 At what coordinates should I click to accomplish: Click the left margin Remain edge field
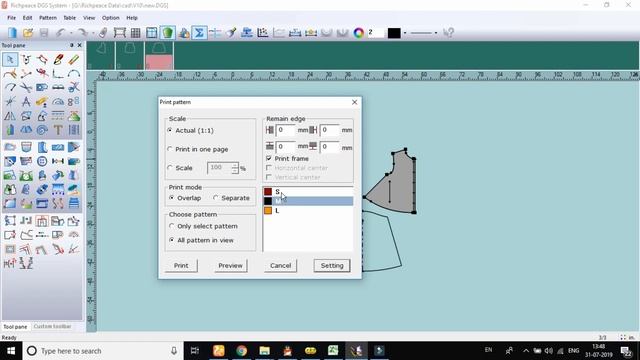click(285, 130)
